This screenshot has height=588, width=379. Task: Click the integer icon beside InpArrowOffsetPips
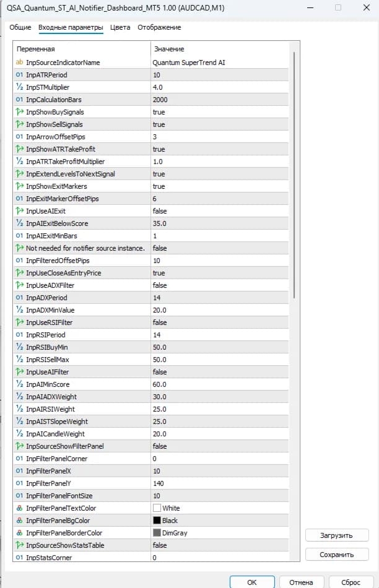tap(20, 137)
